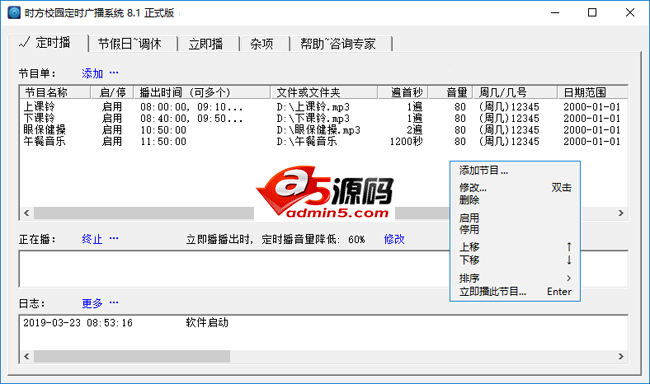This screenshot has width=650, height=384.
Task: Click the log list right scroll arrow
Action: point(621,356)
